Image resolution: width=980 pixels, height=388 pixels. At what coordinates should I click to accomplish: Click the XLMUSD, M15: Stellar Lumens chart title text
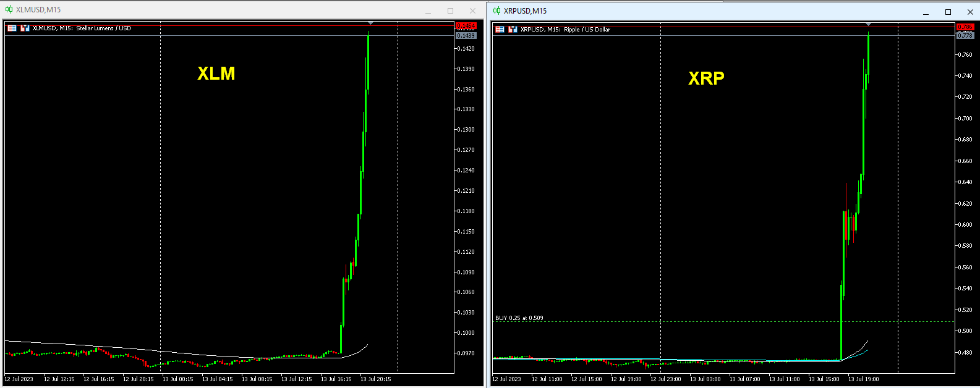(82, 28)
